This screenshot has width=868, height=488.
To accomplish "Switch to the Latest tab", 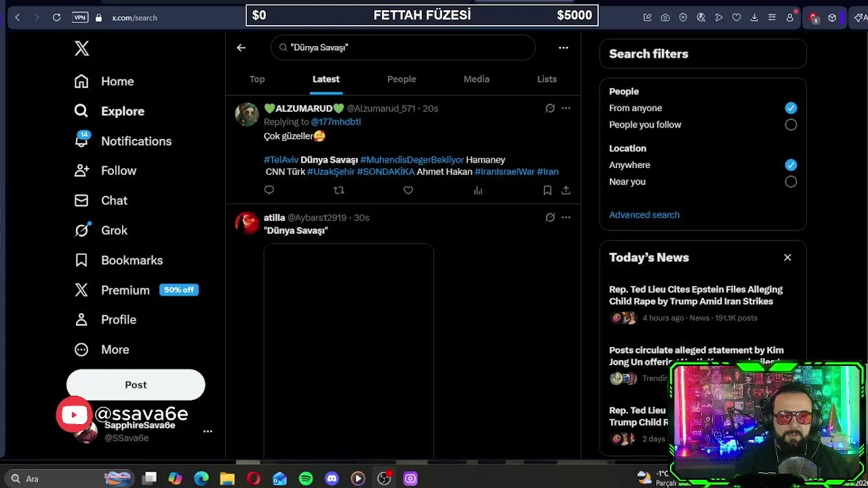I will [326, 79].
